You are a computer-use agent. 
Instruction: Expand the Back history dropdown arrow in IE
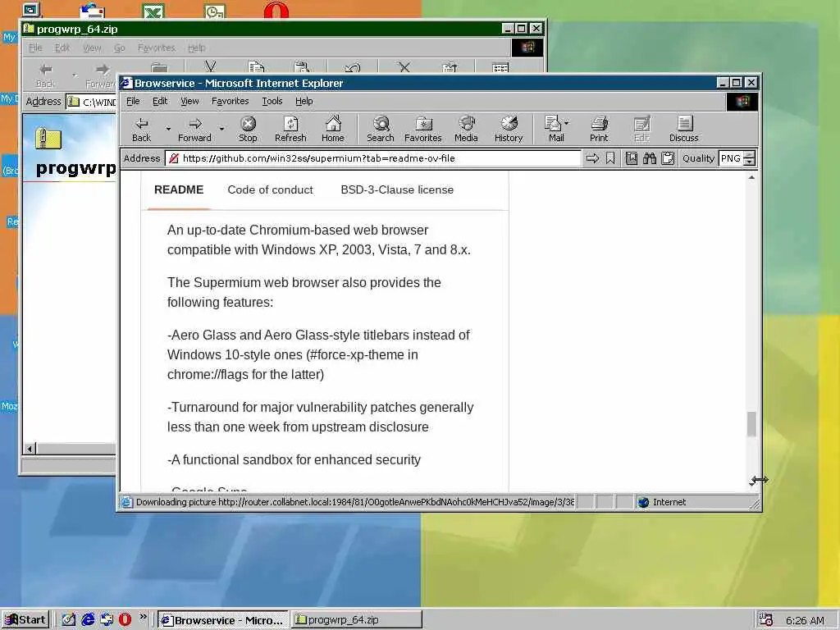click(167, 129)
